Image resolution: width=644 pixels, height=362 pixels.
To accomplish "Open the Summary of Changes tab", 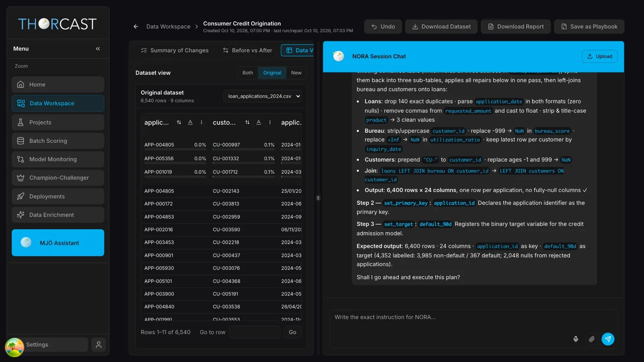I will pyautogui.click(x=175, y=50).
